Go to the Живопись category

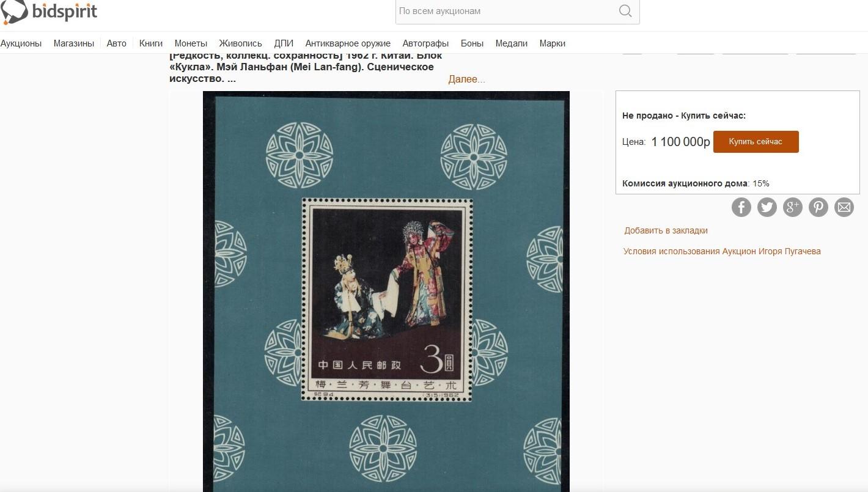[x=241, y=43]
